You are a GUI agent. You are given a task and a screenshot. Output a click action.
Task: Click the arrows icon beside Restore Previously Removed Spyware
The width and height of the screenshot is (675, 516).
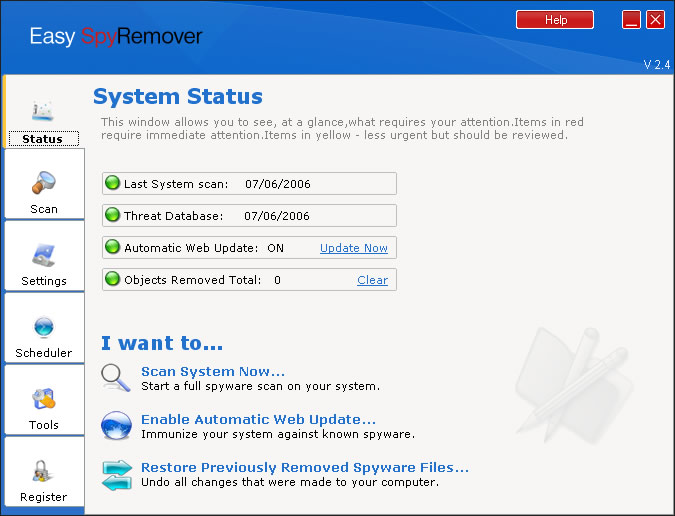(x=117, y=475)
